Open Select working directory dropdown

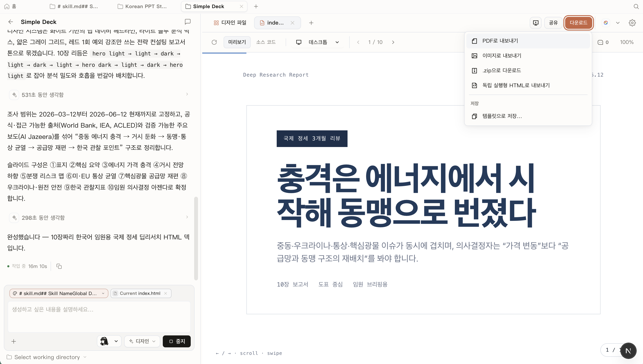coord(47,357)
